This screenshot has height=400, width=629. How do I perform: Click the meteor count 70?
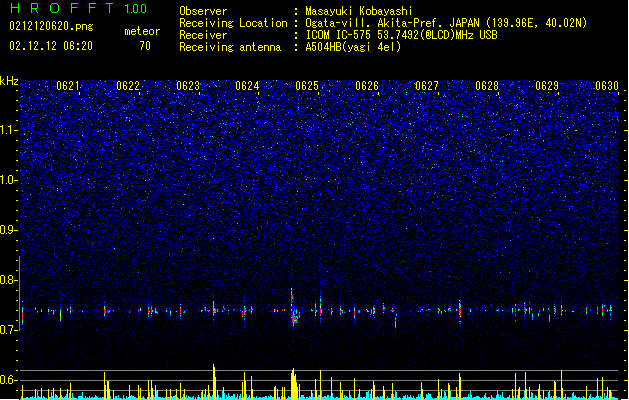pyautogui.click(x=145, y=46)
